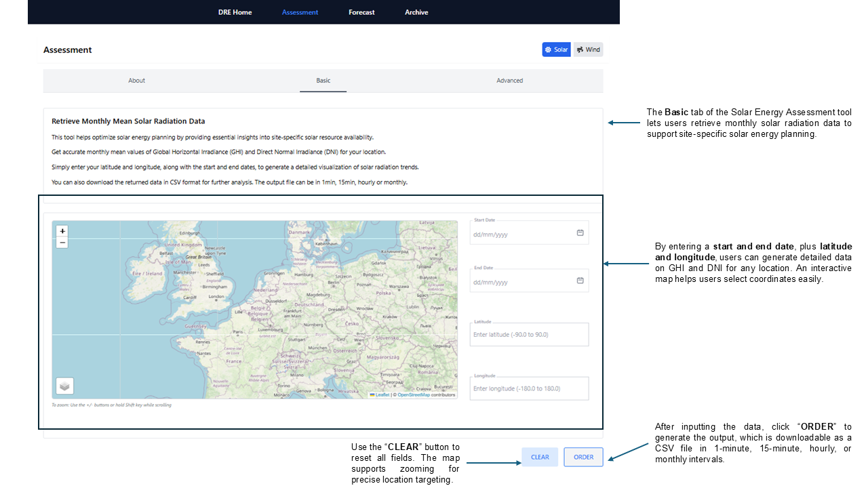Focus the Longitude input field
Viewport: 868px width, 488px height.
[x=529, y=388]
